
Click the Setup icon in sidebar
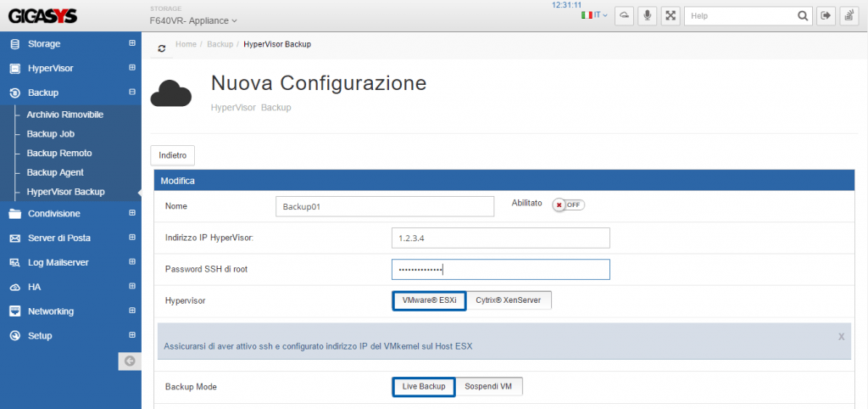[x=15, y=336]
